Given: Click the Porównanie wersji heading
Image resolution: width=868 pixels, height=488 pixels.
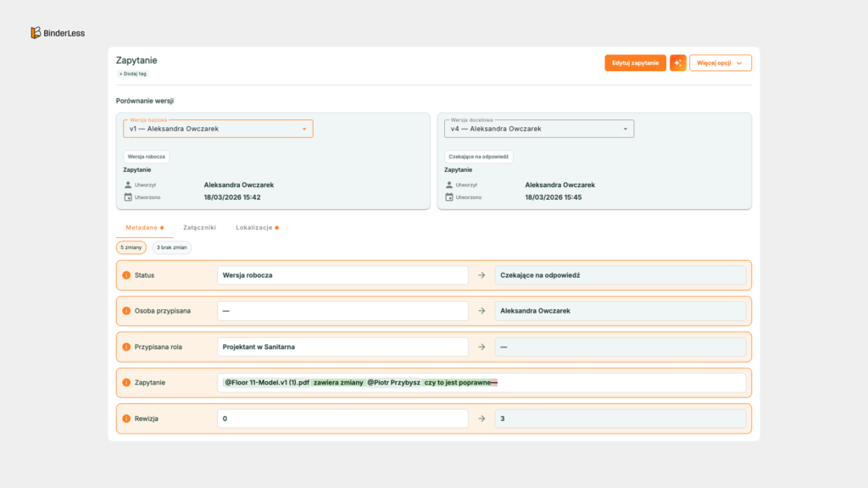Looking at the screenshot, I should [x=144, y=101].
